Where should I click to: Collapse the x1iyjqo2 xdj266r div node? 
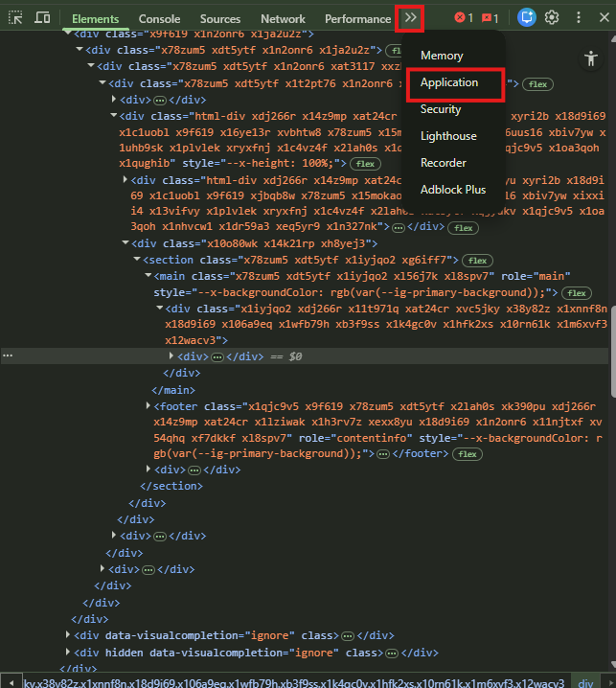point(160,308)
